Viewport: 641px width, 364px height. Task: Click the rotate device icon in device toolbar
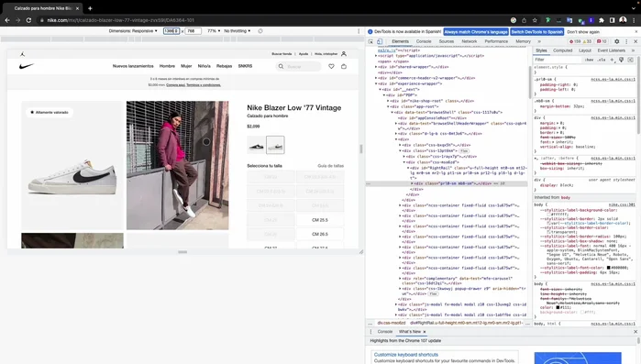pos(260,31)
